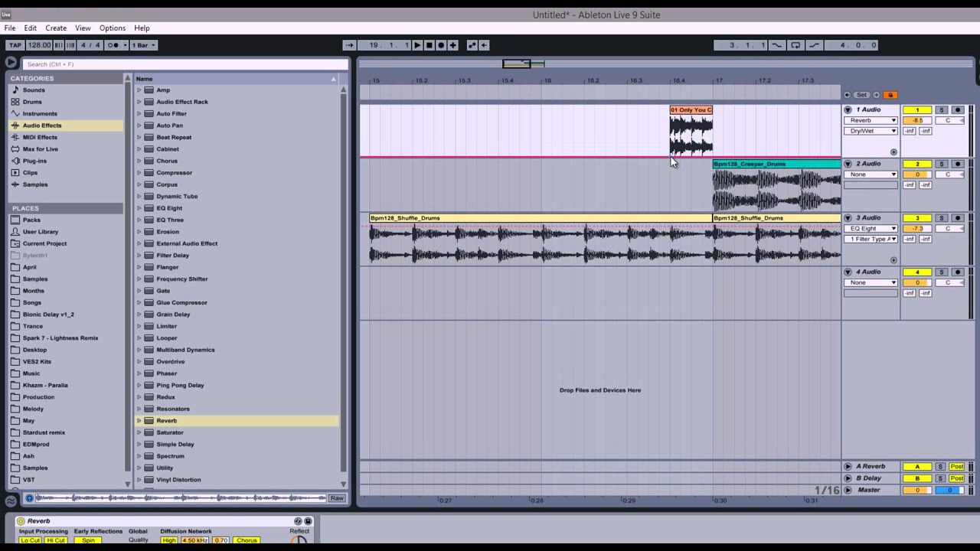Solo track 4 Audio
Image resolution: width=980 pixels, height=551 pixels.
pos(942,272)
